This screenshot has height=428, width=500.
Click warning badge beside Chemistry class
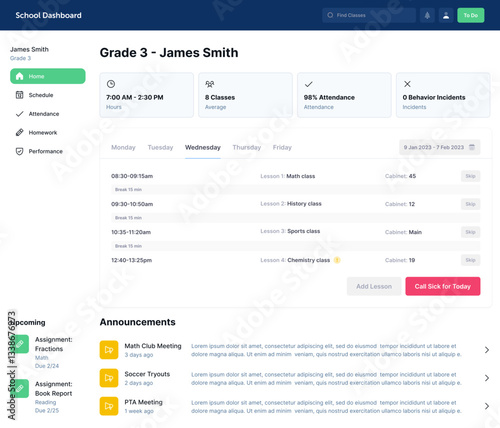coord(337,260)
